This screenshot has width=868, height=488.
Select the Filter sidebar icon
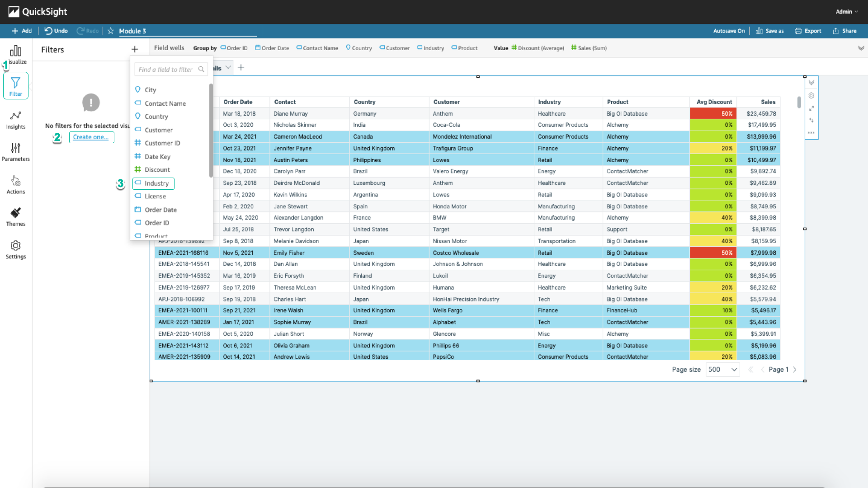tap(16, 86)
